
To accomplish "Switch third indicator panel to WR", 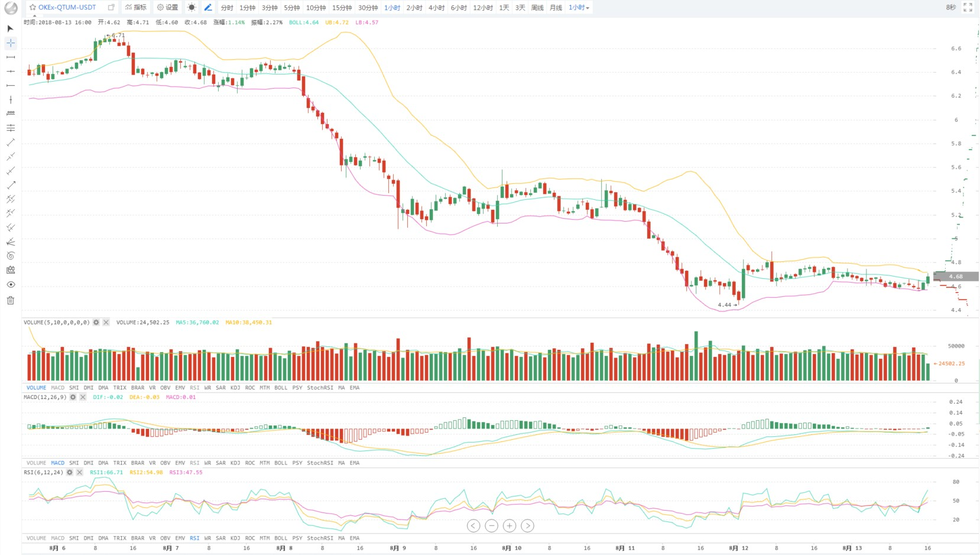I will tap(207, 538).
